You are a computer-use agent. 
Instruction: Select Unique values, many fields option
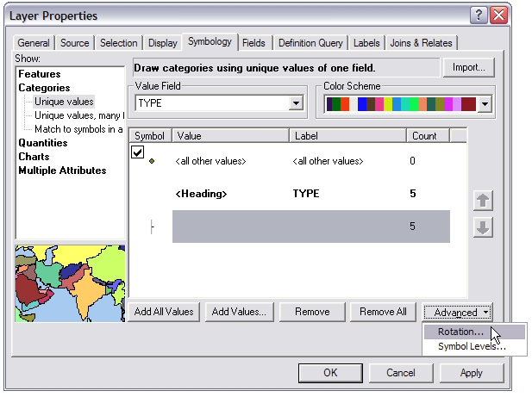pyautogui.click(x=79, y=115)
